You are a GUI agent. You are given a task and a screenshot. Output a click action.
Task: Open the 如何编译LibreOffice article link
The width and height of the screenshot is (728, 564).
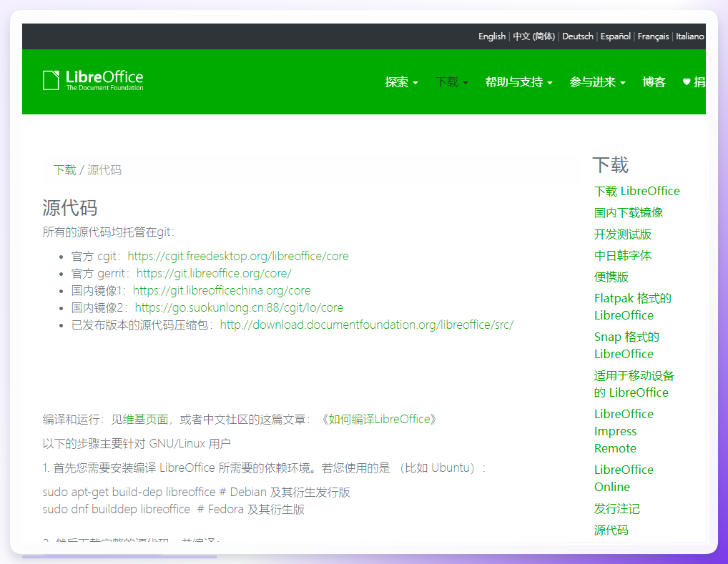379,419
